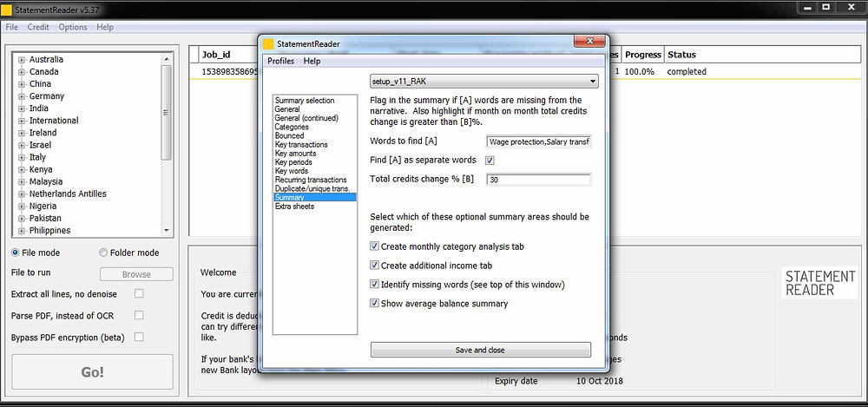The width and height of the screenshot is (868, 407).
Task: Expand the Nigeria tree node
Action: click(22, 206)
